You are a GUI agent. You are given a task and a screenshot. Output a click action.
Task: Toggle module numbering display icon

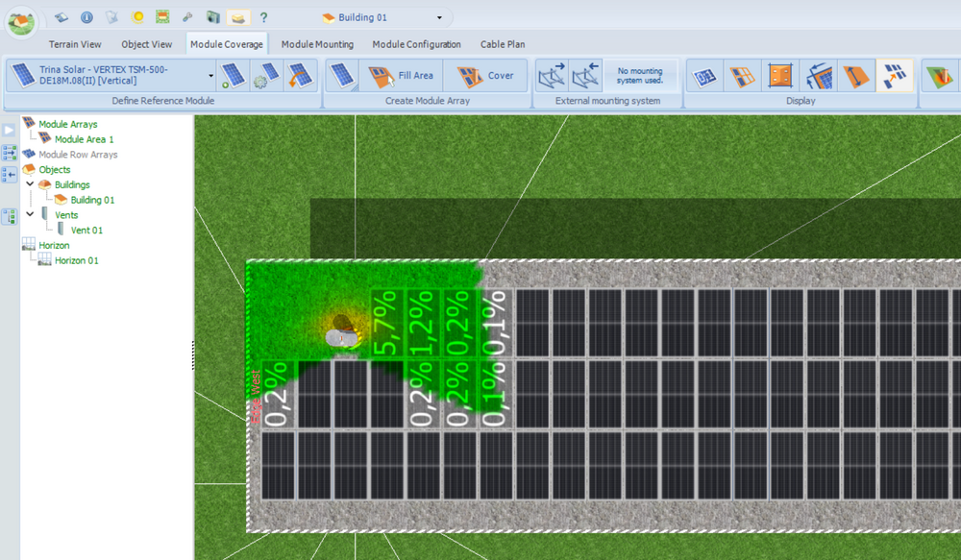point(704,76)
